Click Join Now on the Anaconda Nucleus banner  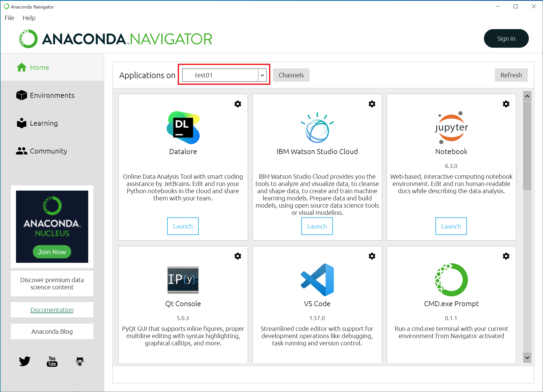pyautogui.click(x=52, y=252)
